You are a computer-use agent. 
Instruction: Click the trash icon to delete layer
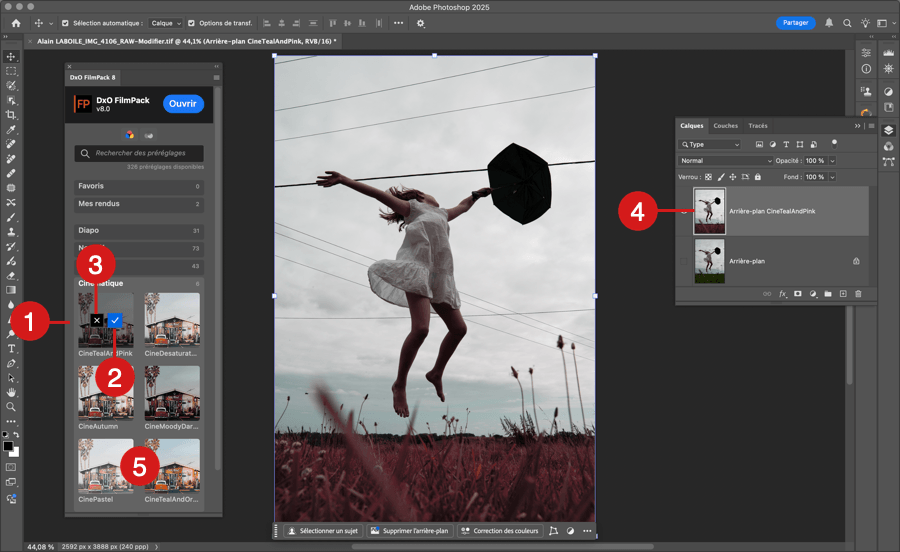click(858, 294)
